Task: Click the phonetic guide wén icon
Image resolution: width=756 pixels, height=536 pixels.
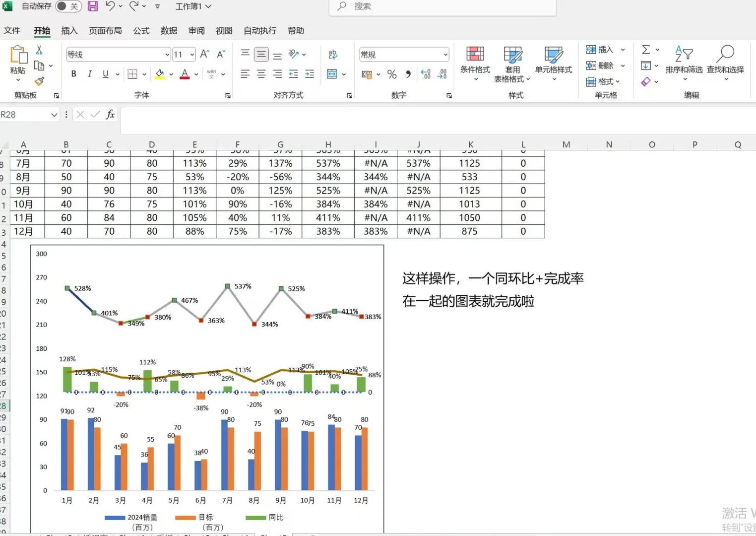Action: coord(212,74)
